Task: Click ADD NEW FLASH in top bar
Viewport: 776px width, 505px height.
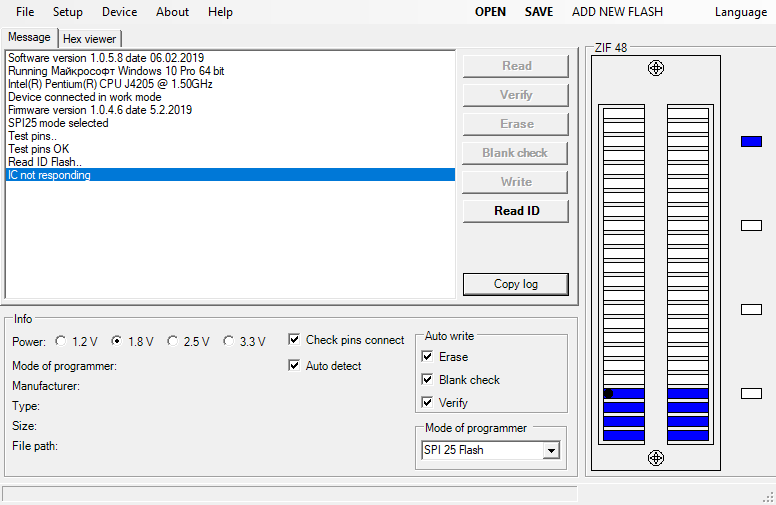Action: coord(617,12)
